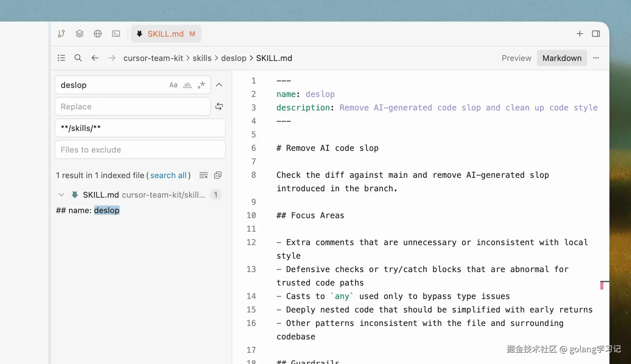Open the source control branch icon
The image size is (631, 364).
[61, 34]
